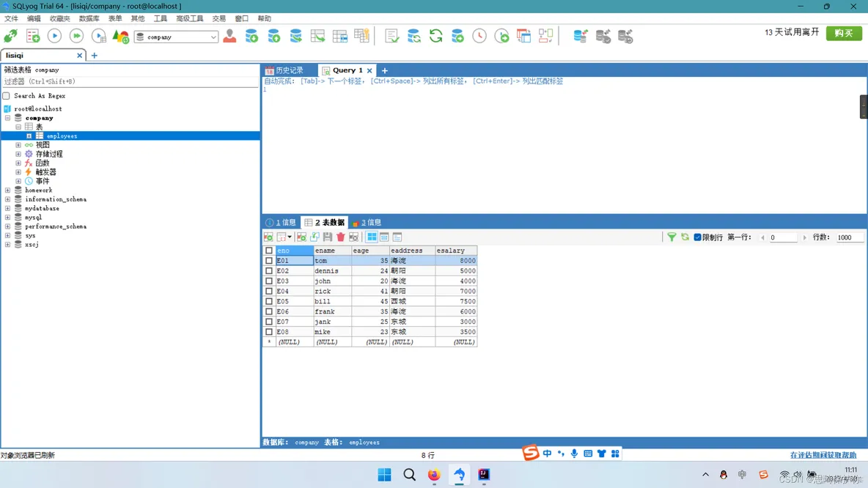Open the user manager person icon

[229, 37]
